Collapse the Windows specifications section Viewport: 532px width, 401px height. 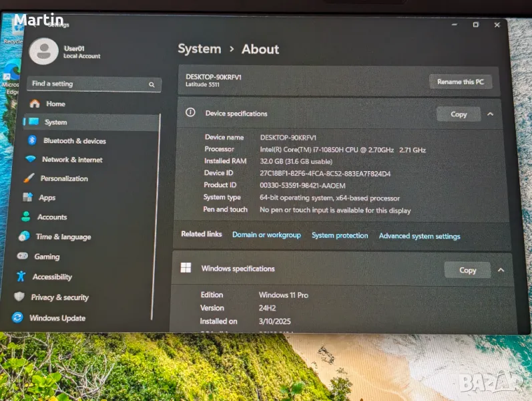501,270
